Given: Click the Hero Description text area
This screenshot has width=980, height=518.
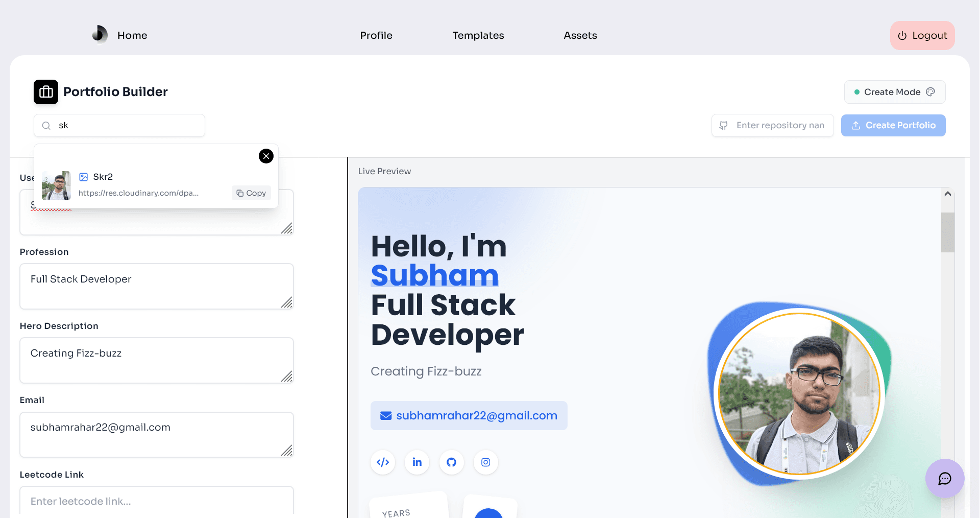Looking at the screenshot, I should point(157,360).
